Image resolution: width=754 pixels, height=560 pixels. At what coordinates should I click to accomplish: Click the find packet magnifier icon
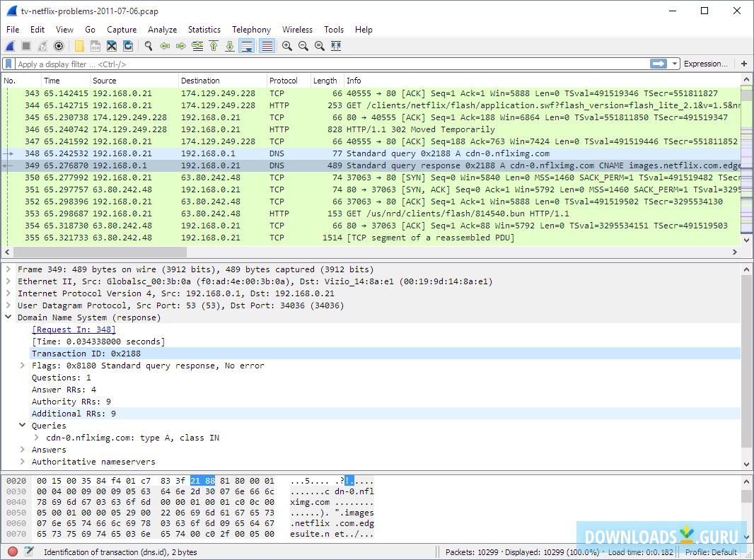tap(149, 46)
